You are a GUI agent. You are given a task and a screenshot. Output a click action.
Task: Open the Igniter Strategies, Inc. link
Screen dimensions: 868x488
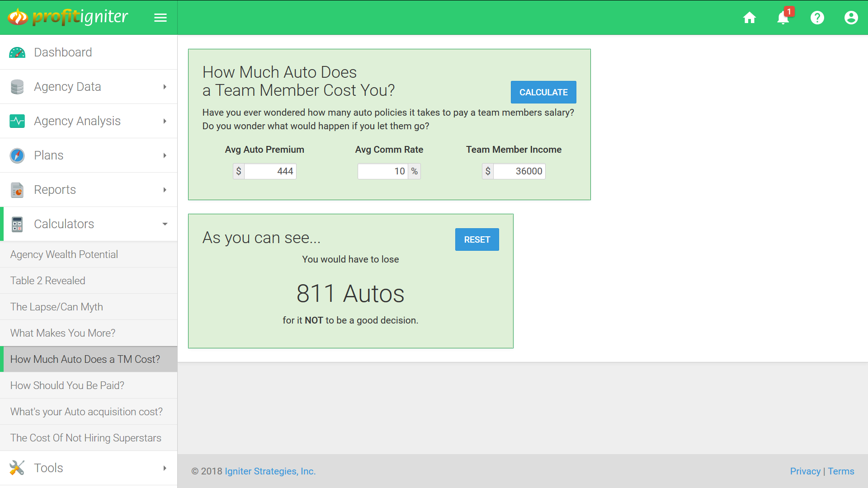(x=270, y=471)
